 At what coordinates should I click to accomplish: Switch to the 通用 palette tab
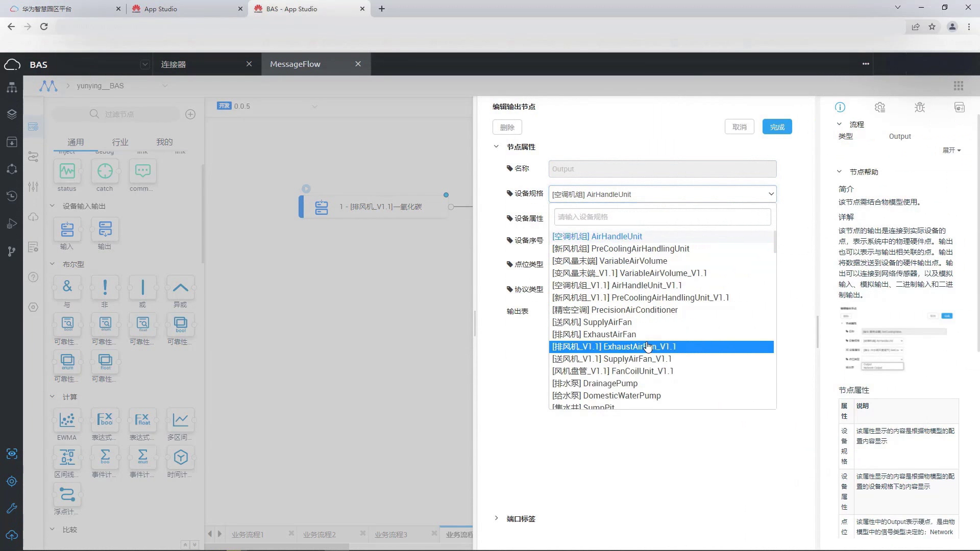(x=76, y=142)
